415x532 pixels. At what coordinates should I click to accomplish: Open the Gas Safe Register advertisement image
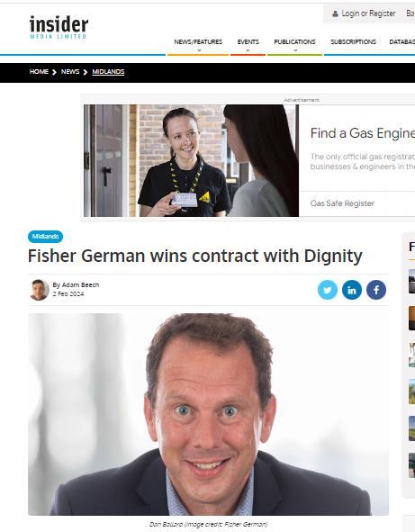(192, 160)
